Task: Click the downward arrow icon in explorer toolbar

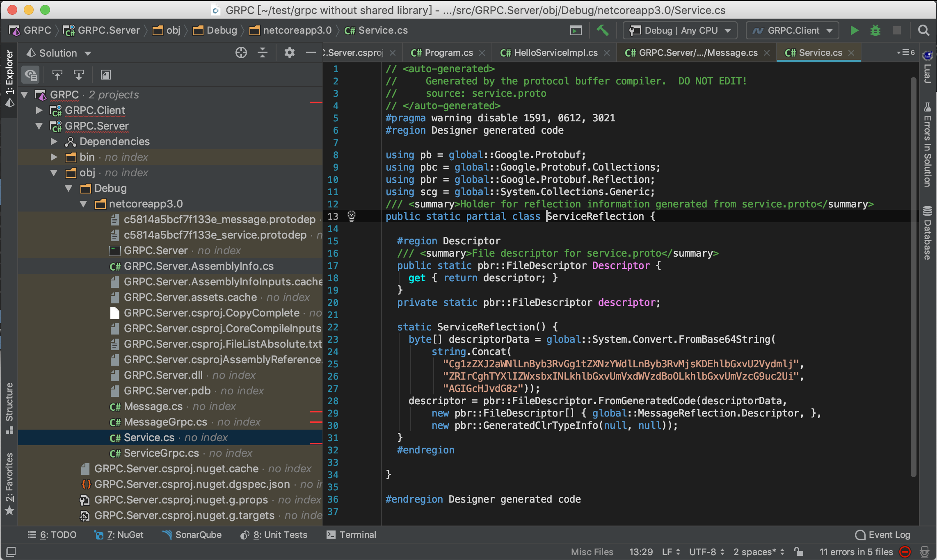Action: [x=79, y=75]
